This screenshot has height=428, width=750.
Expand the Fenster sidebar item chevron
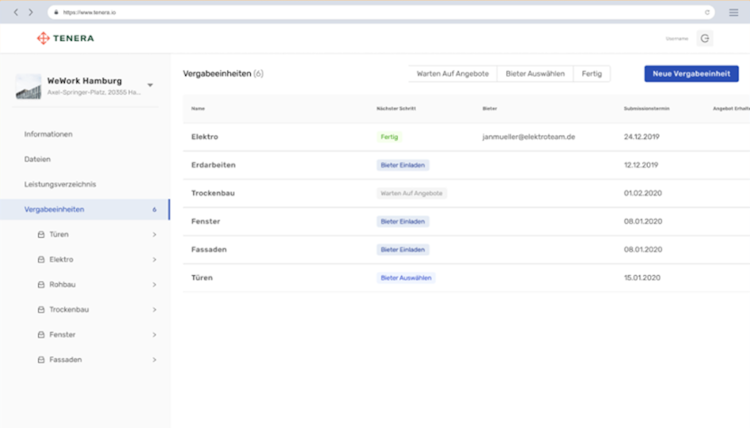coord(154,334)
